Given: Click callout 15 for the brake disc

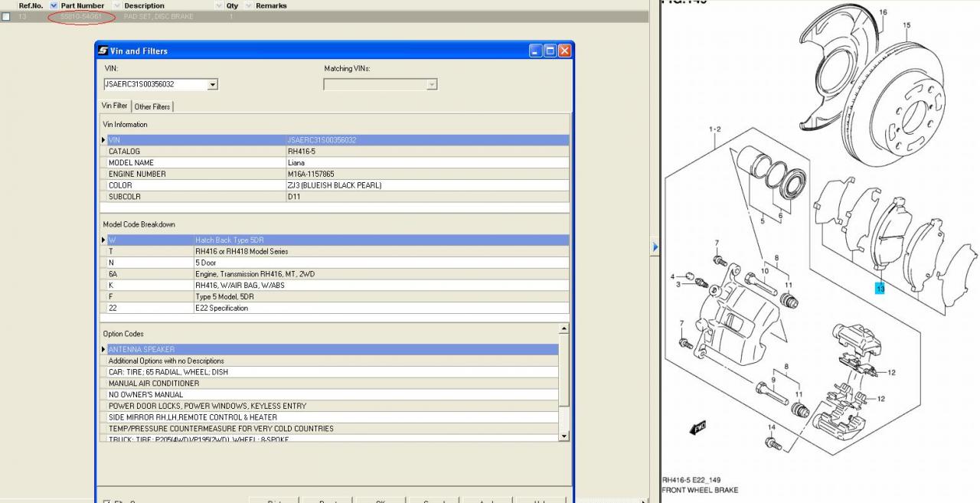Looking at the screenshot, I should click(x=906, y=25).
